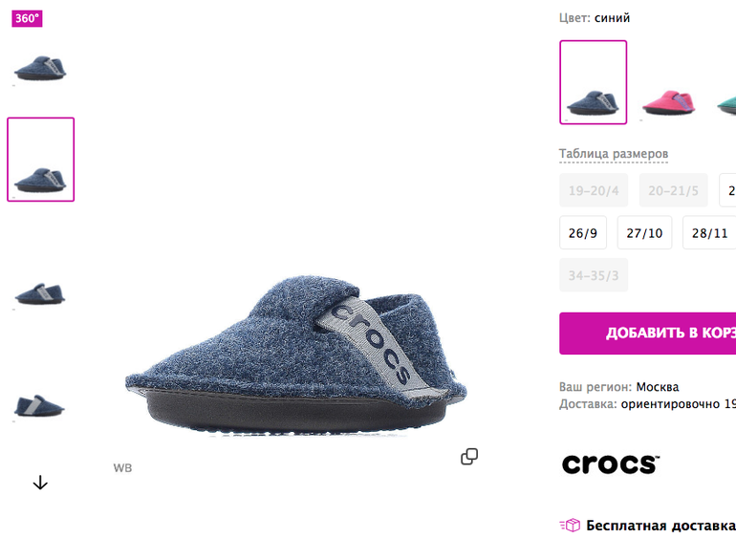Select the third side-view thumbnail
The width and height of the screenshot is (736, 560).
point(40,293)
